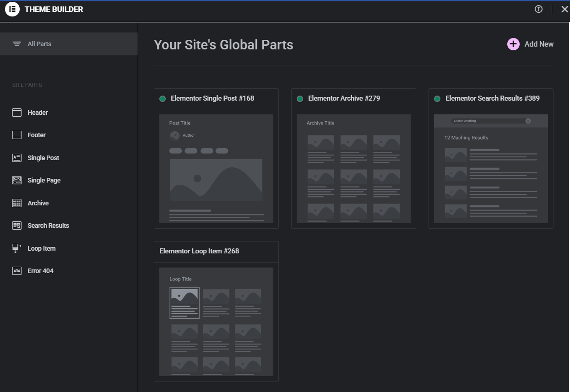Open Elementor Loop Item #268 title

199,251
